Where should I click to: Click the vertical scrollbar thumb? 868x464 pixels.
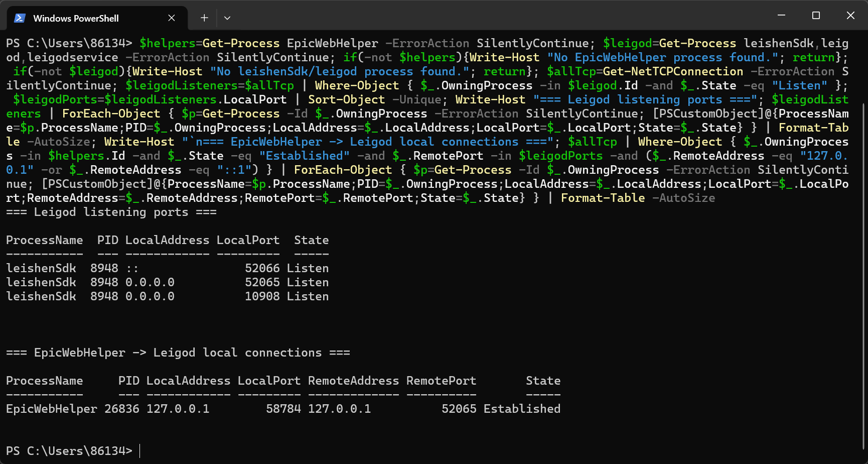(x=863, y=276)
